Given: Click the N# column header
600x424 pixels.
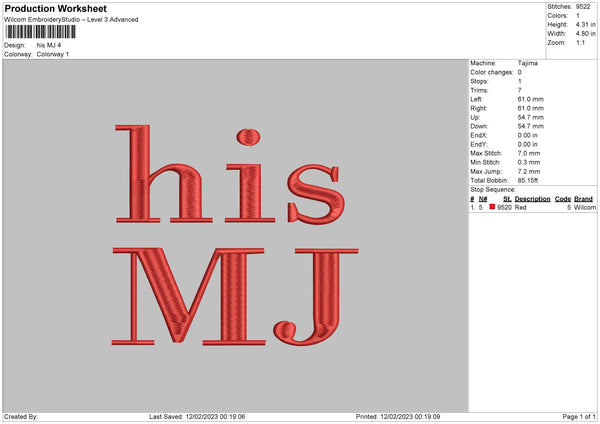Looking at the screenshot, I should 483,199.
